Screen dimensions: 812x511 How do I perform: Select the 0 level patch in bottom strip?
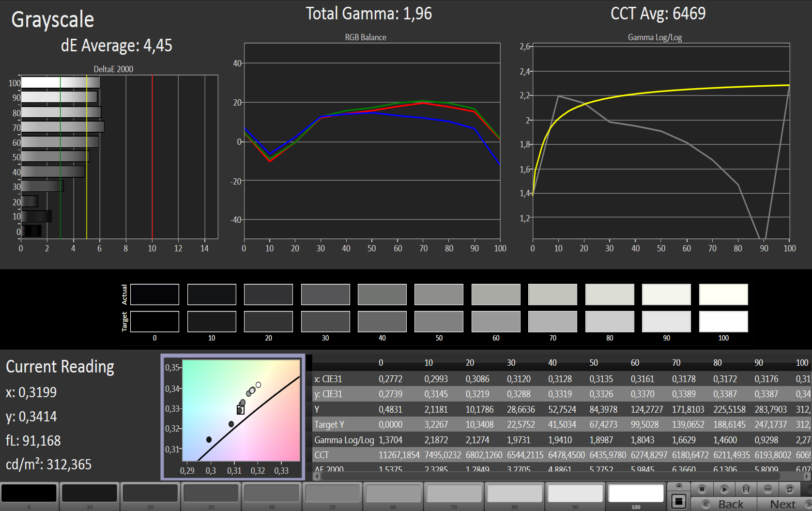pos(29,494)
